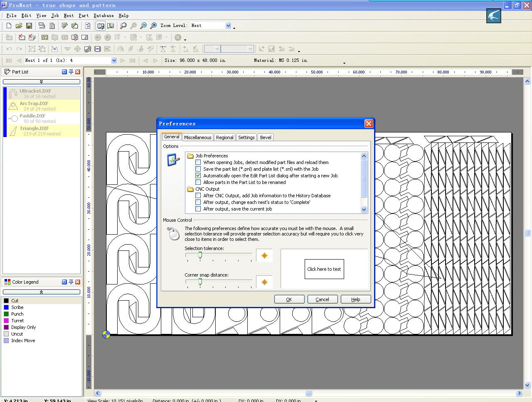Click the zoom window magnifier icon

tap(123, 26)
